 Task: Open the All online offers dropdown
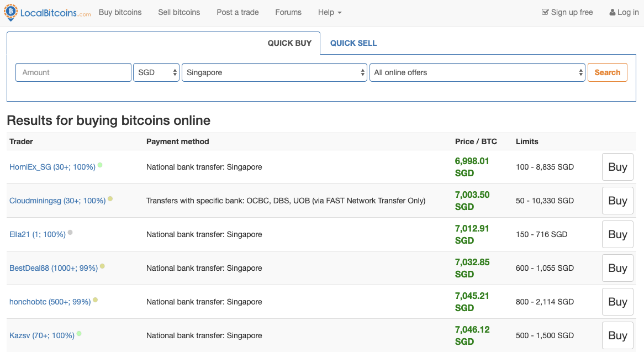[x=477, y=72]
